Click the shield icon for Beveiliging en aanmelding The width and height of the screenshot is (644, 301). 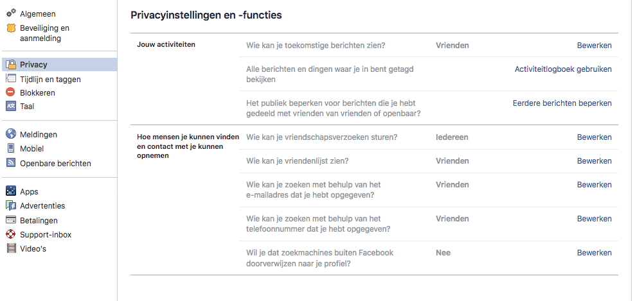(11, 28)
